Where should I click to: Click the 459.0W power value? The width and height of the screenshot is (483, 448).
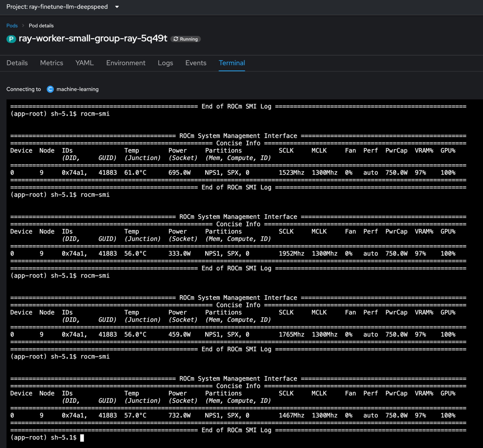pos(180,334)
